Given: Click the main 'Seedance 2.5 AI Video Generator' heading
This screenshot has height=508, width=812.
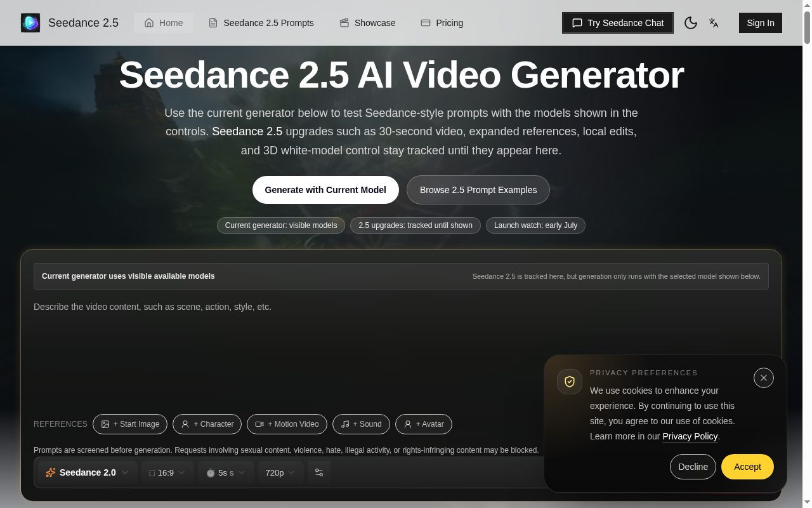Looking at the screenshot, I should point(401,75).
